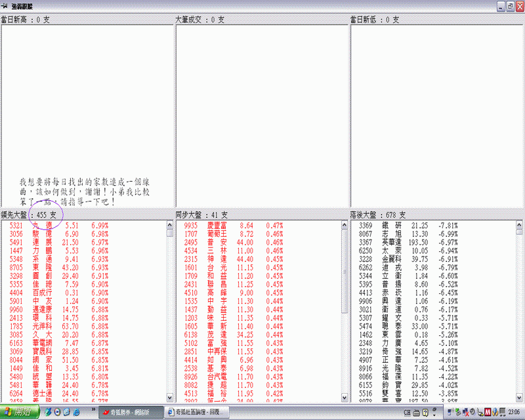Viewport: 525px width, 420px height.
Task: Click the language bar help icon
Action: click(x=425, y=412)
